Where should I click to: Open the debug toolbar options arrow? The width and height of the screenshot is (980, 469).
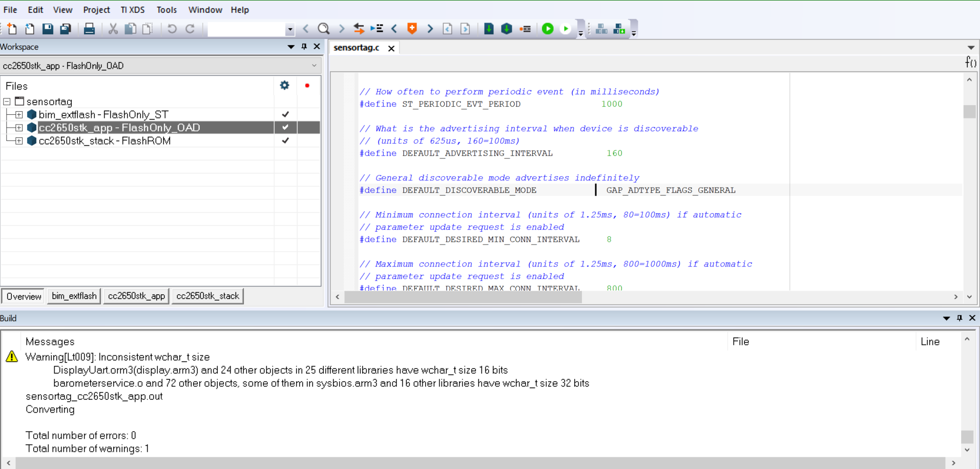pyautogui.click(x=580, y=34)
